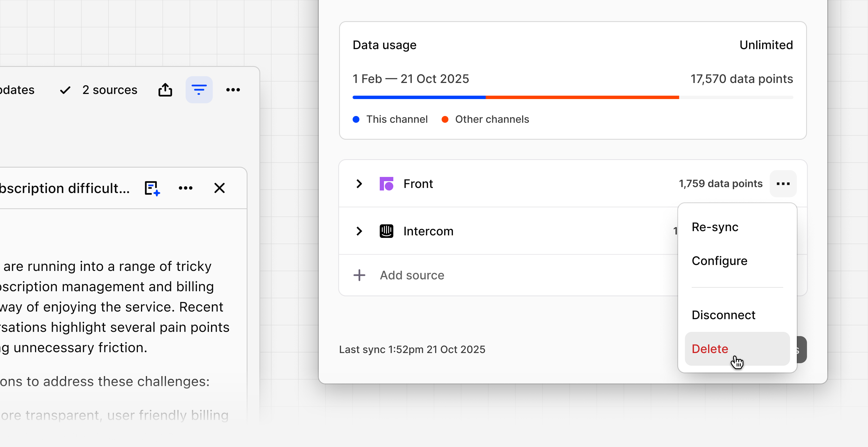Open the ellipsis menu on the Front row
The height and width of the screenshot is (447, 868).
point(783,184)
